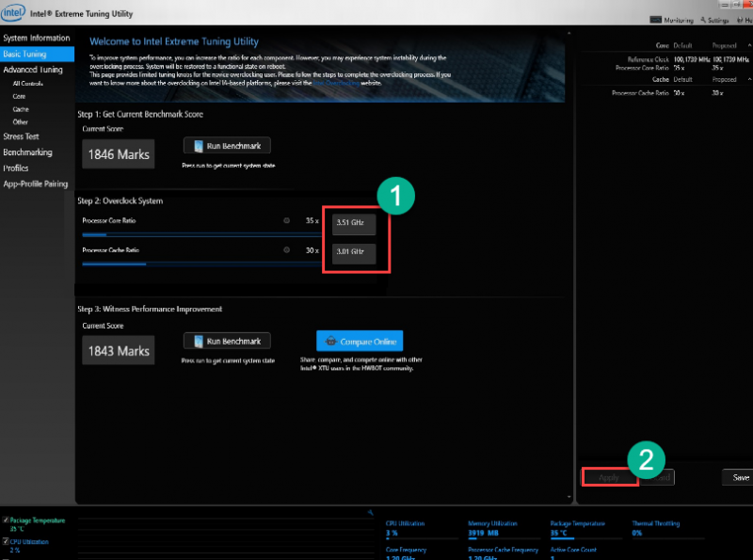Open the Monitoring graph icon

coord(655,20)
